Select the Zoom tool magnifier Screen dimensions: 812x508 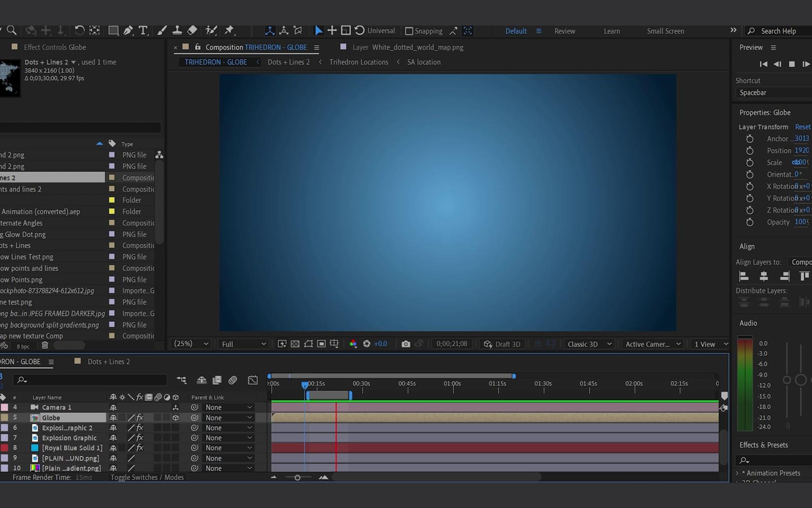click(x=12, y=30)
